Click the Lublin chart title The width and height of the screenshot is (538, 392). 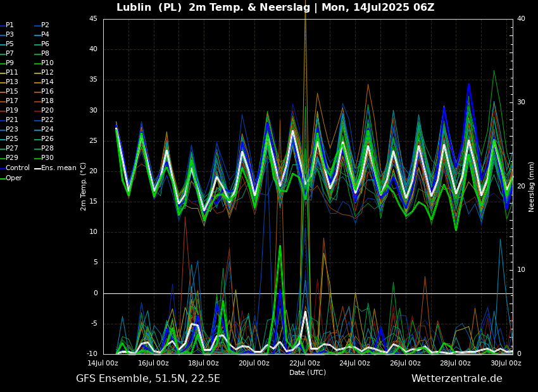coord(275,8)
